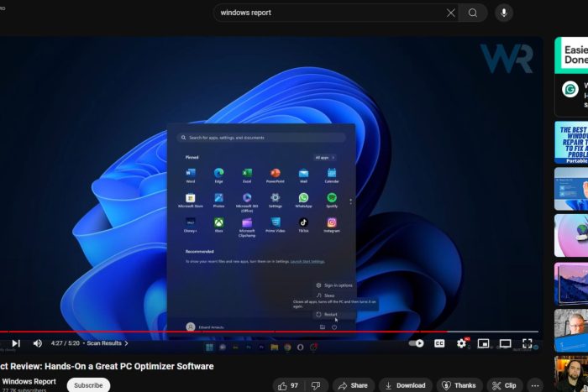Click 'Launch Start Settings' link in the video
This screenshot has height=392, width=588.
click(307, 262)
